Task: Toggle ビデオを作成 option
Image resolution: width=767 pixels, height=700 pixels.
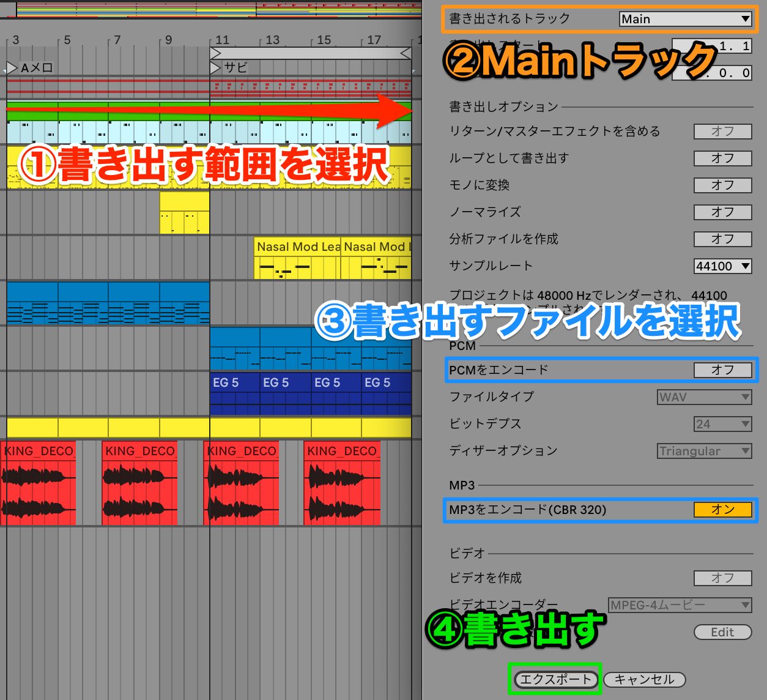Action: pos(722,578)
